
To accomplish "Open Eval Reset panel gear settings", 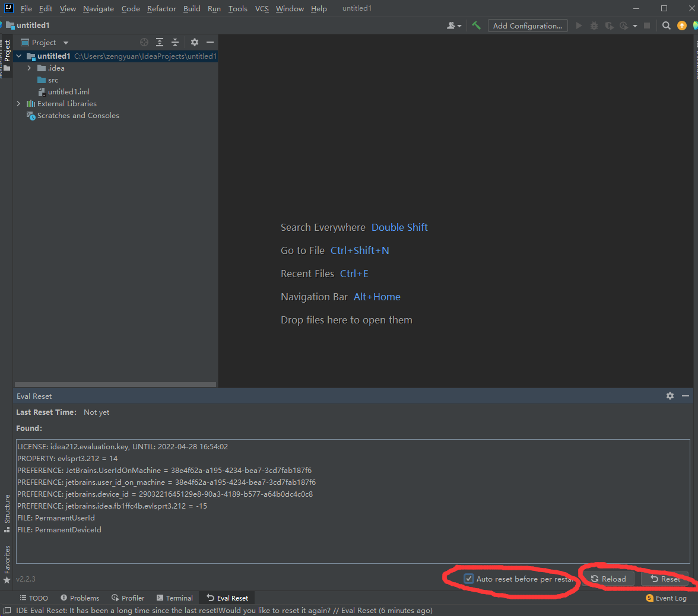I will point(670,396).
